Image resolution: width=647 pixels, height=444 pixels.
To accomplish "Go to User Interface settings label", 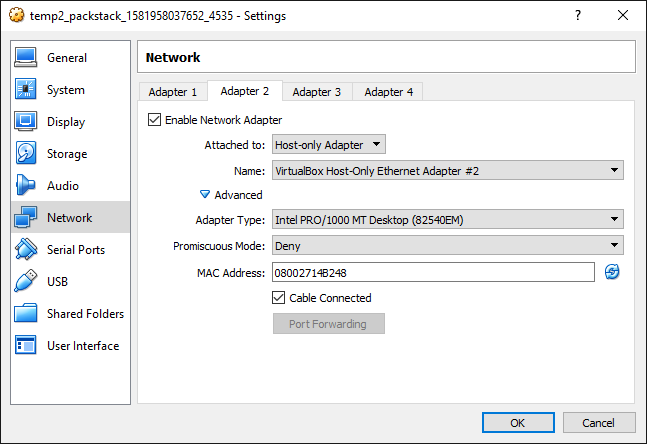I will tap(83, 345).
